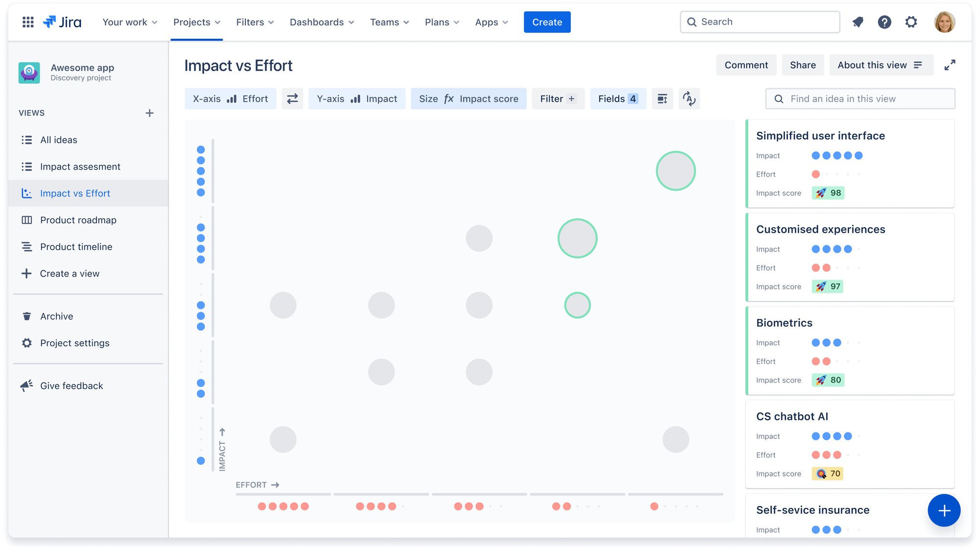Swap the X and Y axes
Image resolution: width=980 pixels, height=551 pixels.
click(293, 99)
